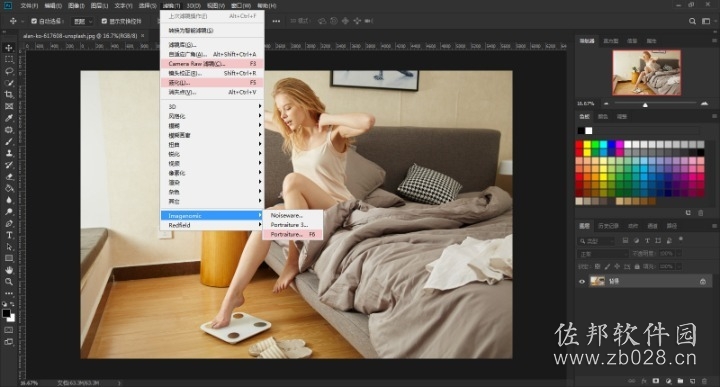
Task: Choose Noiseware in Imagenomic submenu
Action: click(293, 215)
